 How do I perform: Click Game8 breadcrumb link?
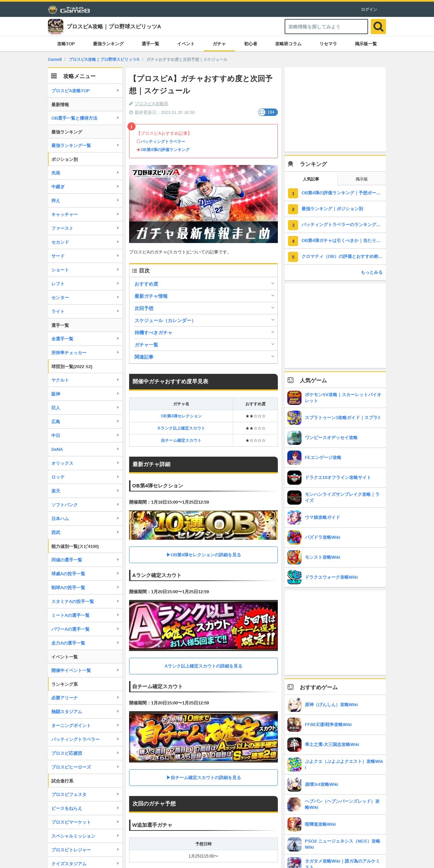tap(55, 59)
